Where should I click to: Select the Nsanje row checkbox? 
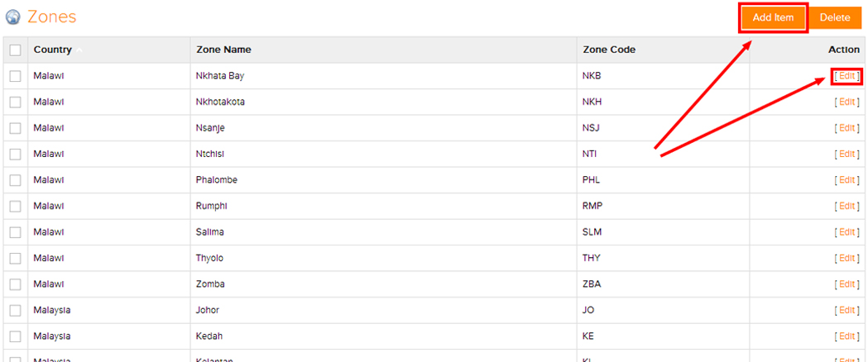coord(16,128)
